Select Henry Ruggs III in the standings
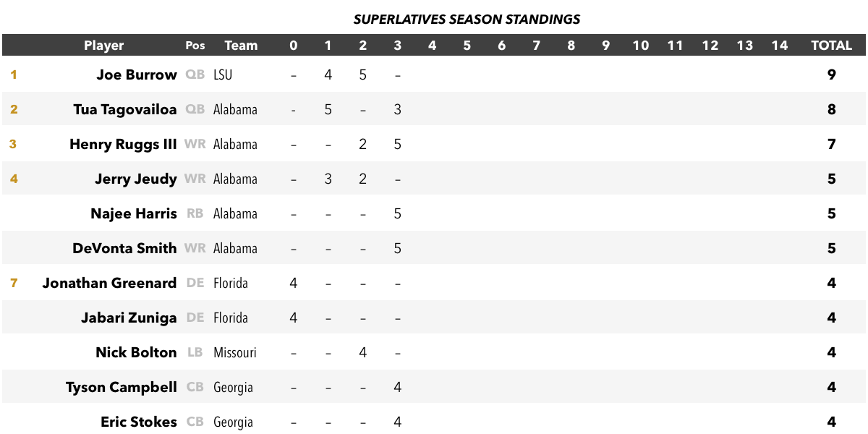The image size is (868, 434). point(123,145)
